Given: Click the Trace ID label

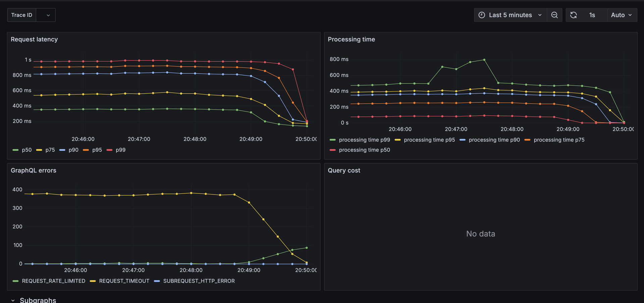Looking at the screenshot, I should tap(22, 15).
